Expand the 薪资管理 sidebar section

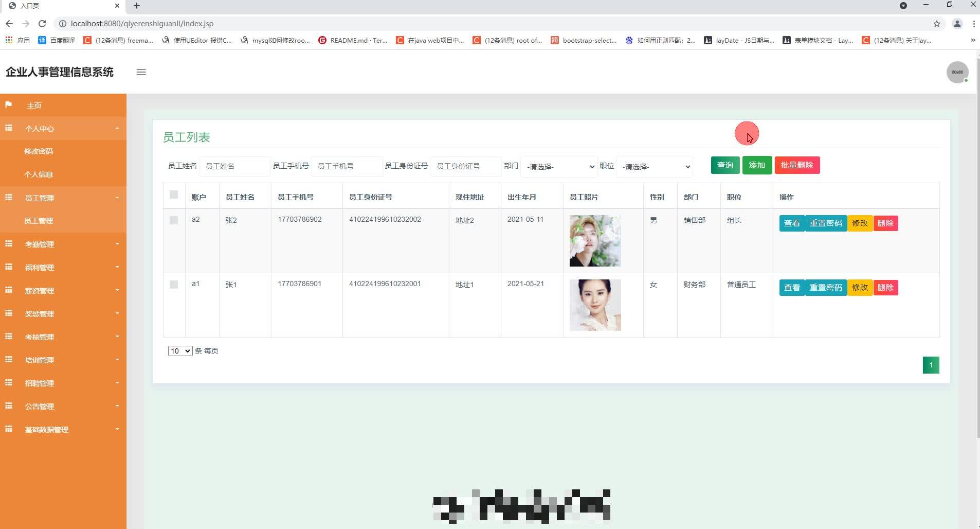click(x=63, y=290)
